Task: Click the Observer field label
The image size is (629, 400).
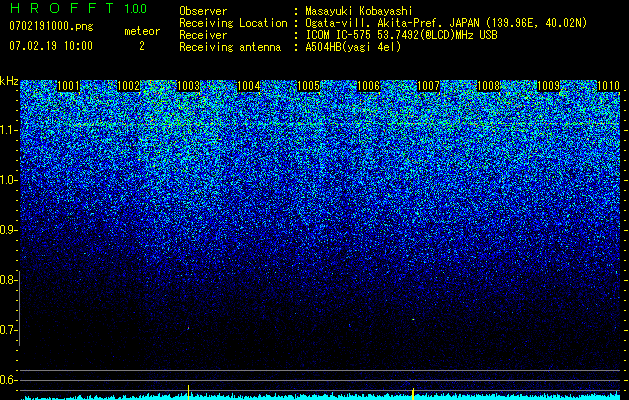Action: (x=203, y=11)
